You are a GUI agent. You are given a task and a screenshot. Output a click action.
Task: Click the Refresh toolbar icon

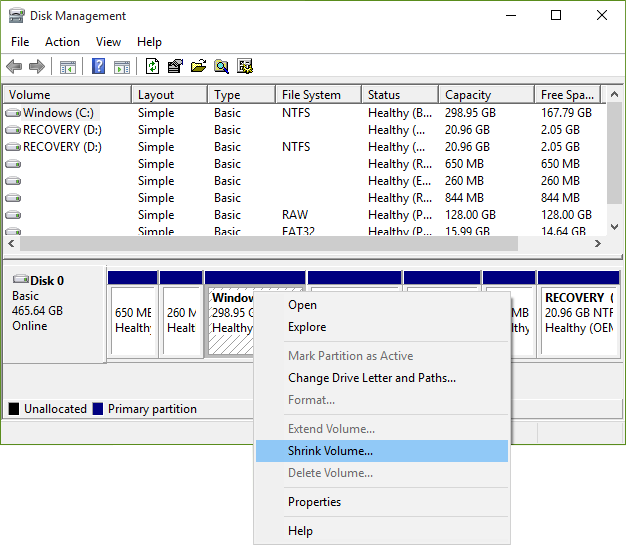point(152,67)
